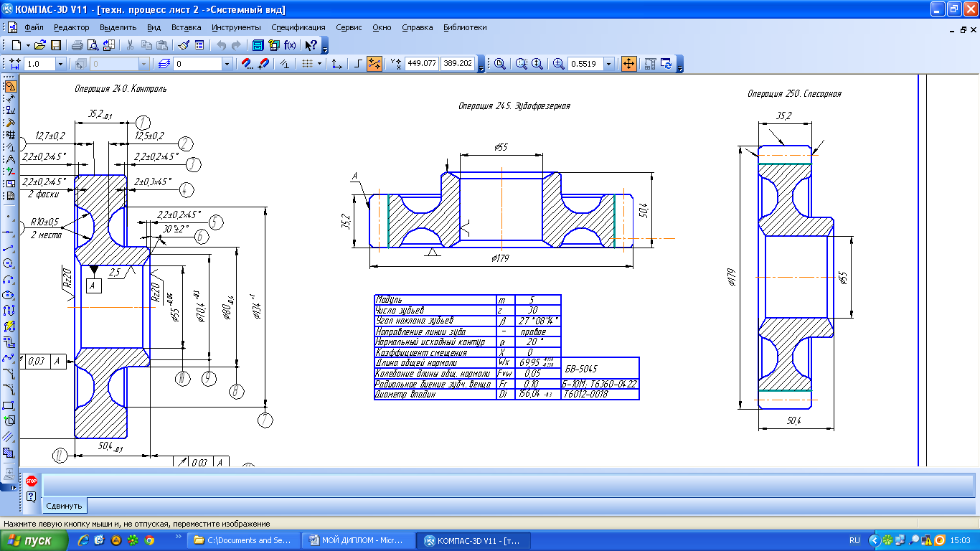The width and height of the screenshot is (980, 551).
Task: Click the KOMPAS-3D V11 taskbar button
Action: pos(474,540)
